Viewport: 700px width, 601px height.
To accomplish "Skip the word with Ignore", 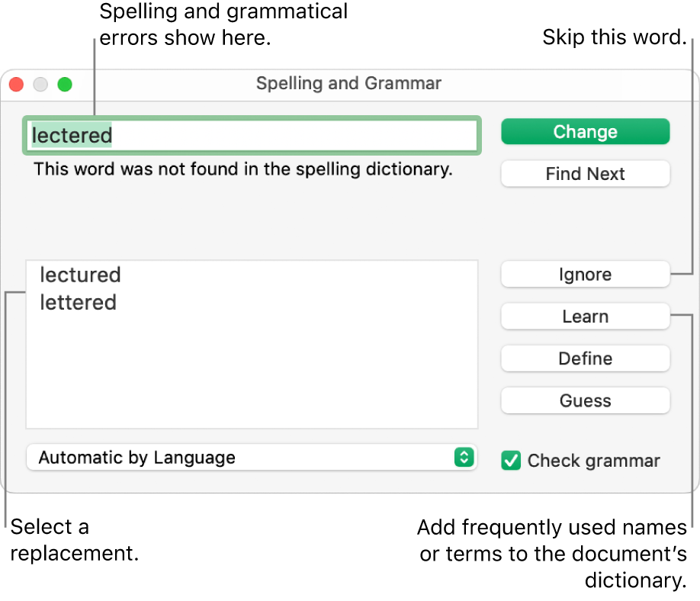I will coord(585,274).
